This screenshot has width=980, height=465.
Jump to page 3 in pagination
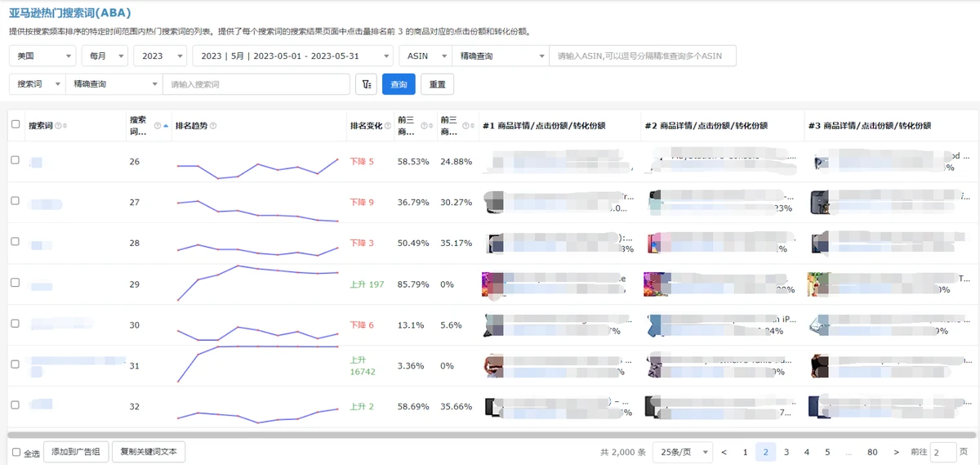786,452
